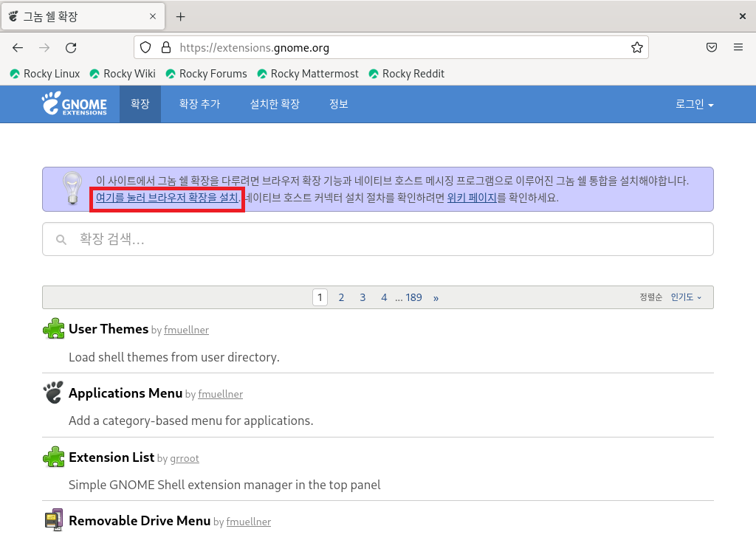Open the User Themes extension title
Image resolution: width=756 pixels, height=543 pixels.
pos(109,328)
